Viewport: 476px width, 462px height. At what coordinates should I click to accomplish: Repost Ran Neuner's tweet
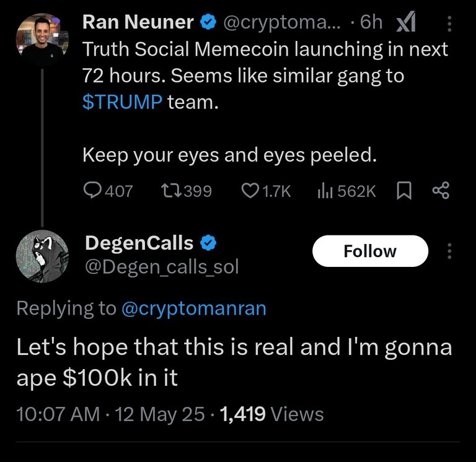click(x=186, y=191)
